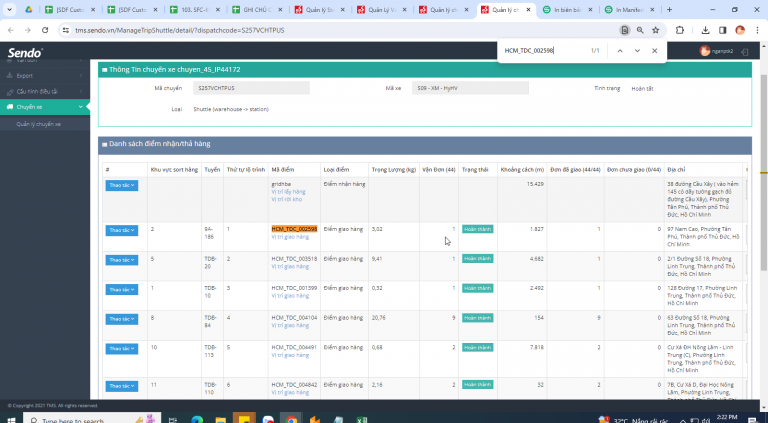Go to next find result
Screen dimensions: 768x423
(x=637, y=50)
